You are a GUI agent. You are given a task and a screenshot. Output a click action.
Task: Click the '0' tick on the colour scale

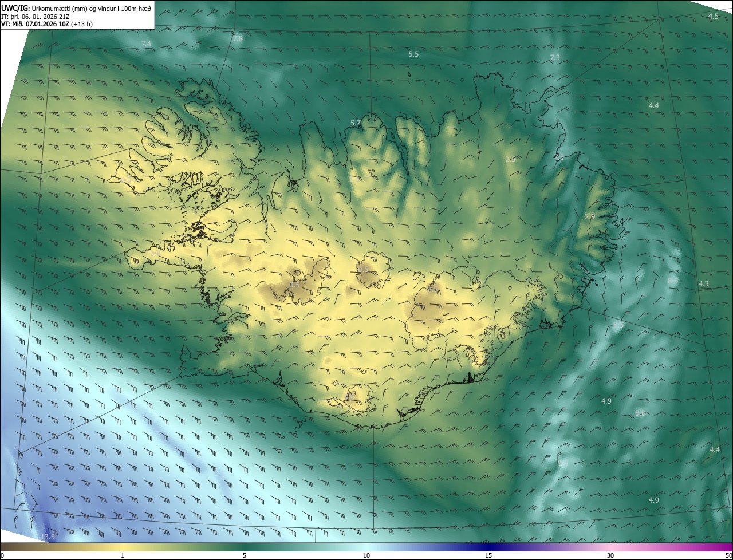[x=2, y=555]
